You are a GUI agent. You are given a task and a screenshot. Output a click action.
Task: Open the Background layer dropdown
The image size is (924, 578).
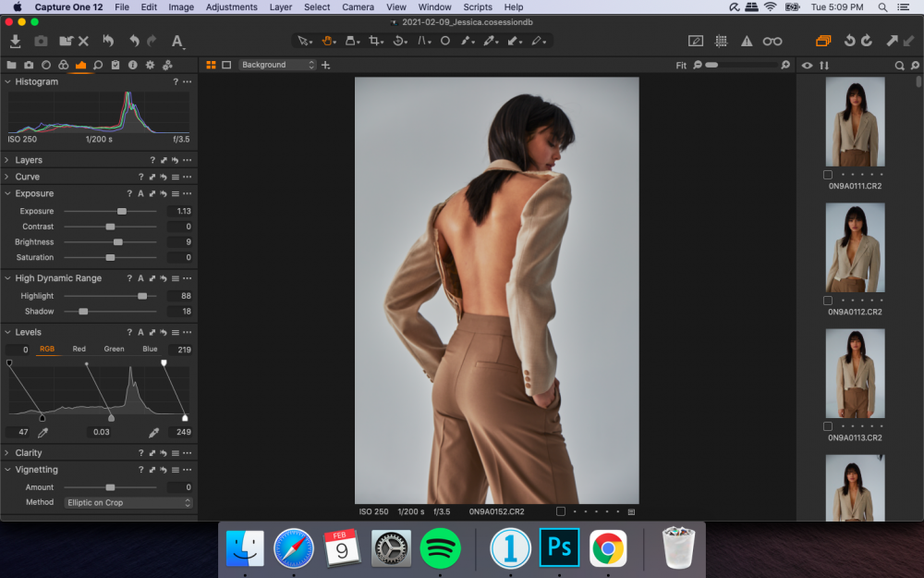(277, 65)
